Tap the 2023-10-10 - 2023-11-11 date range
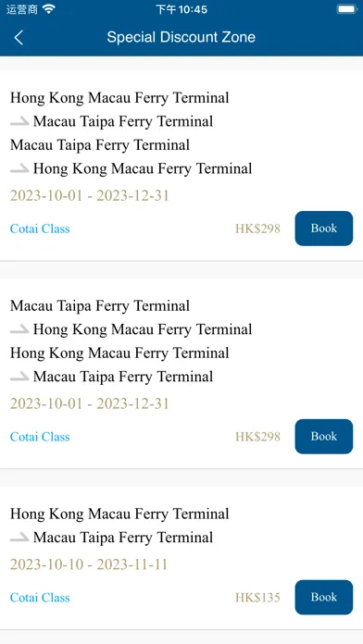363x644 pixels. pos(89,564)
